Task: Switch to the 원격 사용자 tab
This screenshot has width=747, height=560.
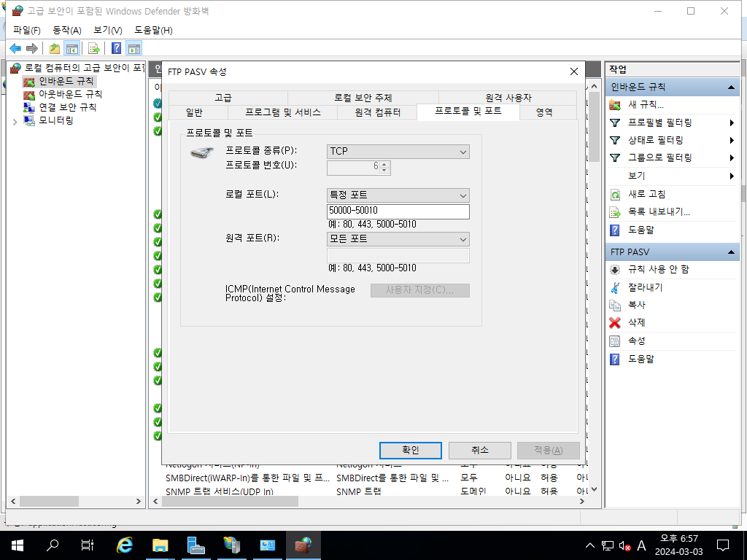Action: [x=508, y=98]
